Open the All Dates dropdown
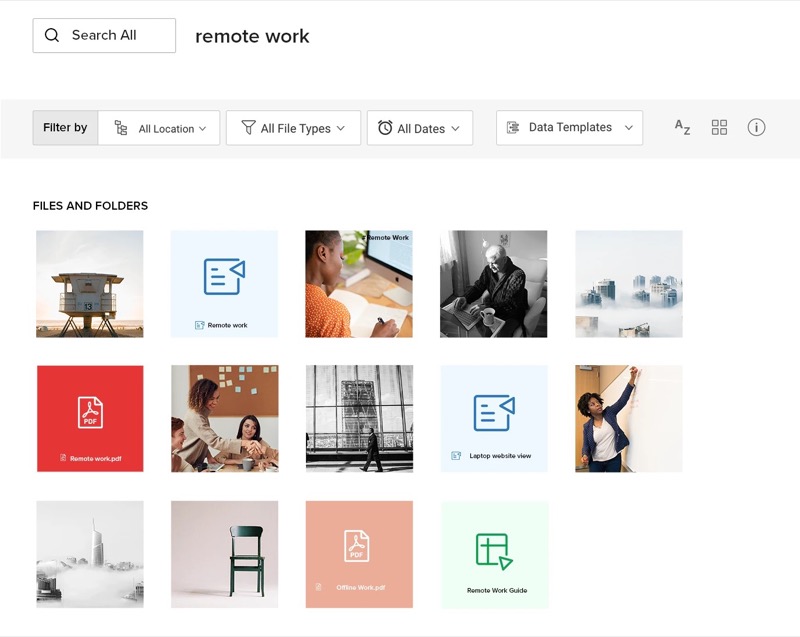The image size is (800, 637). point(420,128)
